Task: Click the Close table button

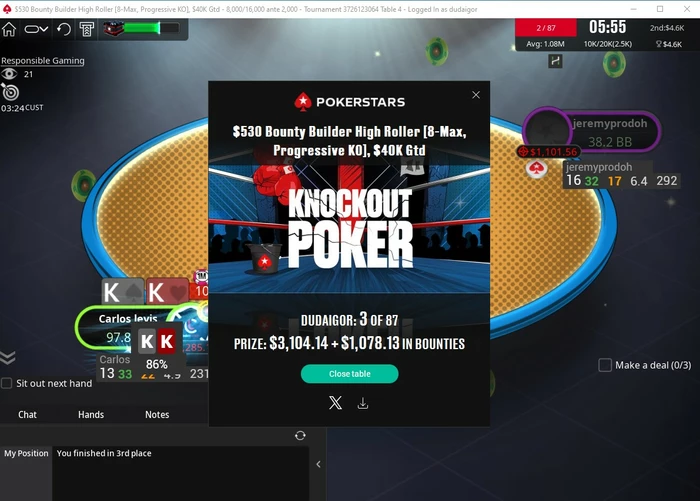Action: pos(350,374)
